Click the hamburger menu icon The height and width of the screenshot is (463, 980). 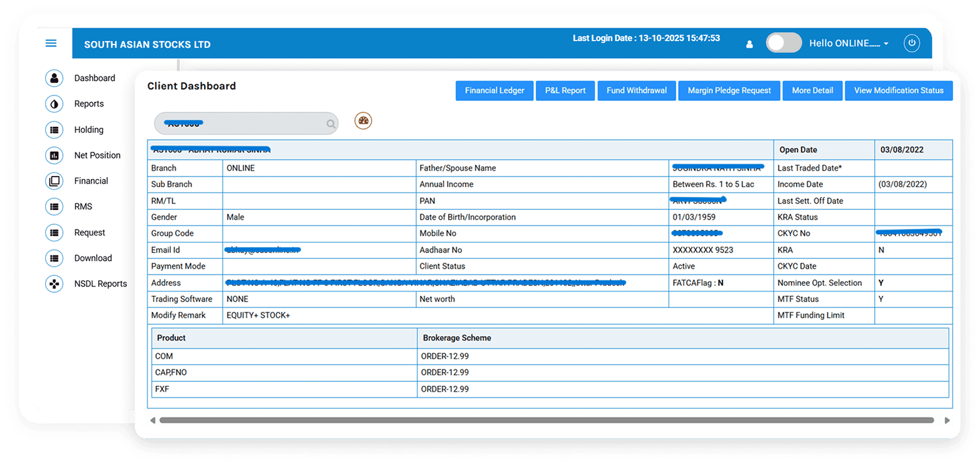point(51,44)
